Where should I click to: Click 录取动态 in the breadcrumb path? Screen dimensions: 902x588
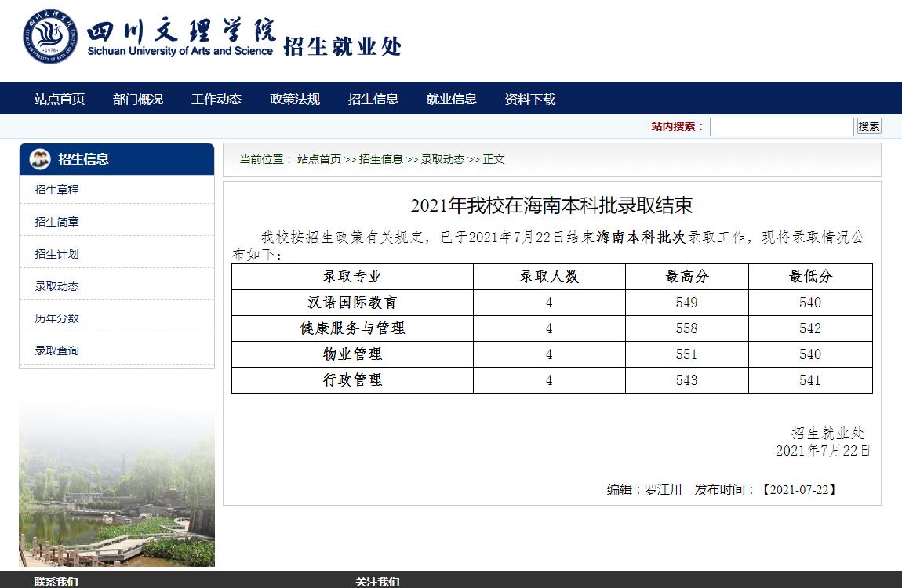pyautogui.click(x=442, y=159)
